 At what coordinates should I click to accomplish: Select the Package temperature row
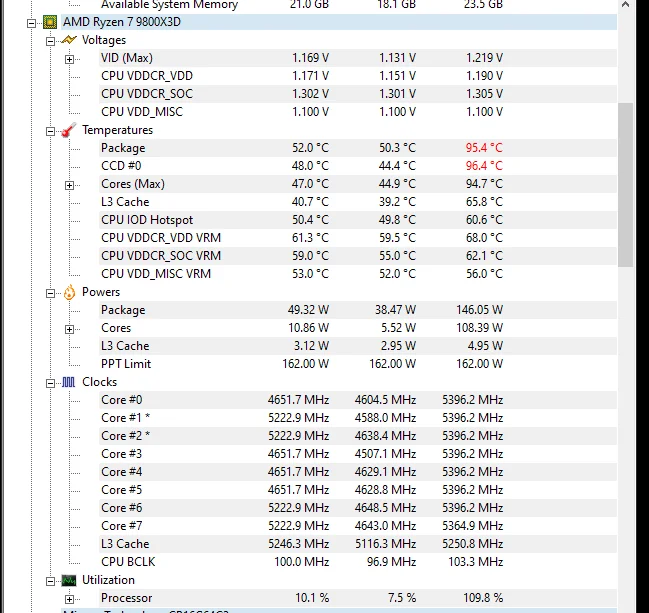coord(358,148)
